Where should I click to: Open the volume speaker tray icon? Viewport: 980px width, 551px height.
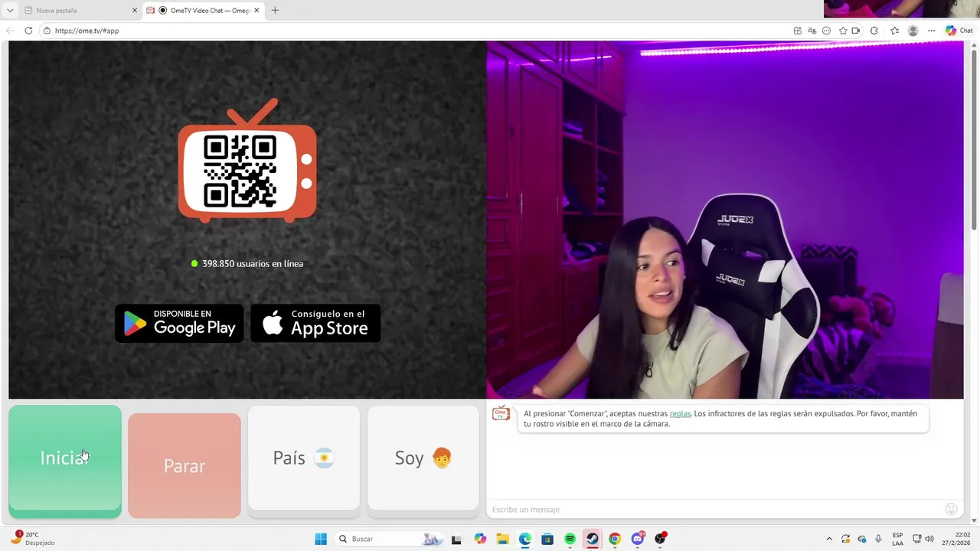(x=929, y=539)
